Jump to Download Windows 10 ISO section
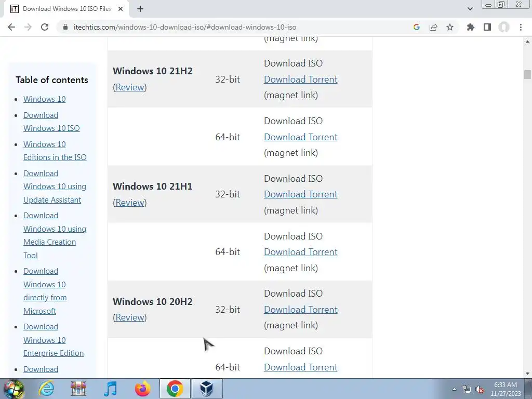This screenshot has width=532, height=399. (x=51, y=122)
